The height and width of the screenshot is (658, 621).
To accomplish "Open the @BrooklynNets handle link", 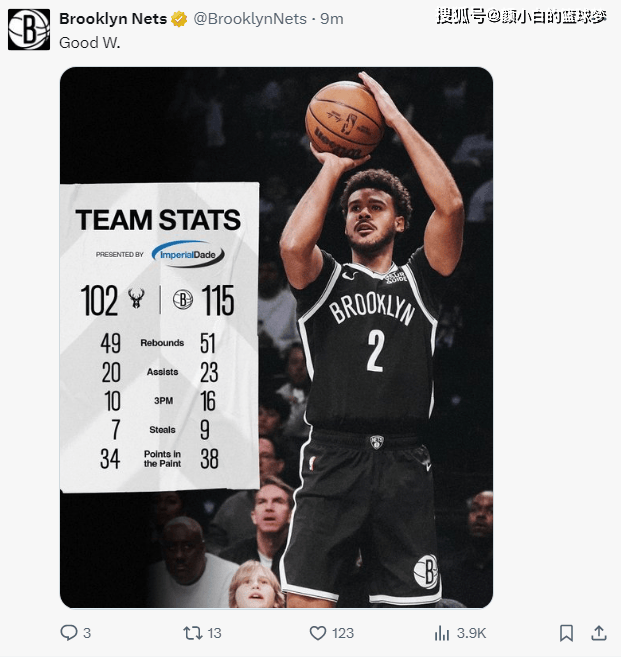I will click(x=250, y=19).
